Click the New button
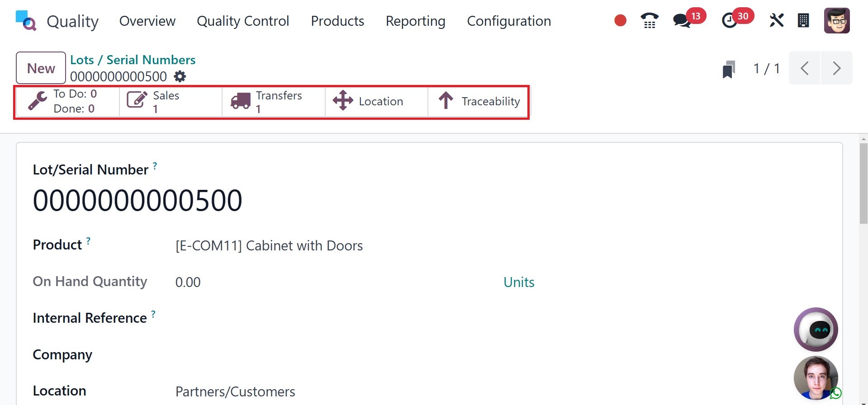868x405 pixels. click(x=41, y=68)
